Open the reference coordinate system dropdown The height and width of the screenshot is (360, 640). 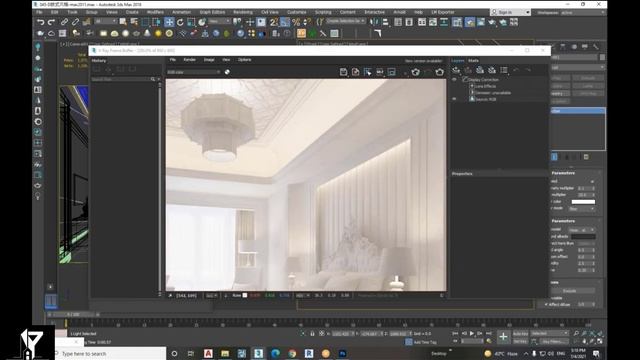pos(220,22)
